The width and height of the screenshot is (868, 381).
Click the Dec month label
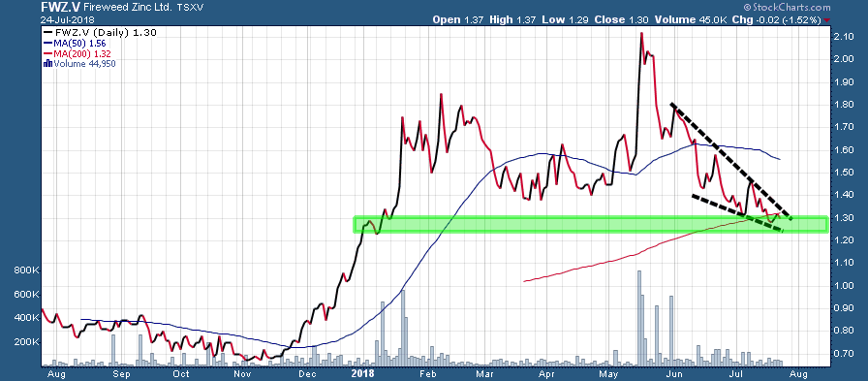point(308,374)
